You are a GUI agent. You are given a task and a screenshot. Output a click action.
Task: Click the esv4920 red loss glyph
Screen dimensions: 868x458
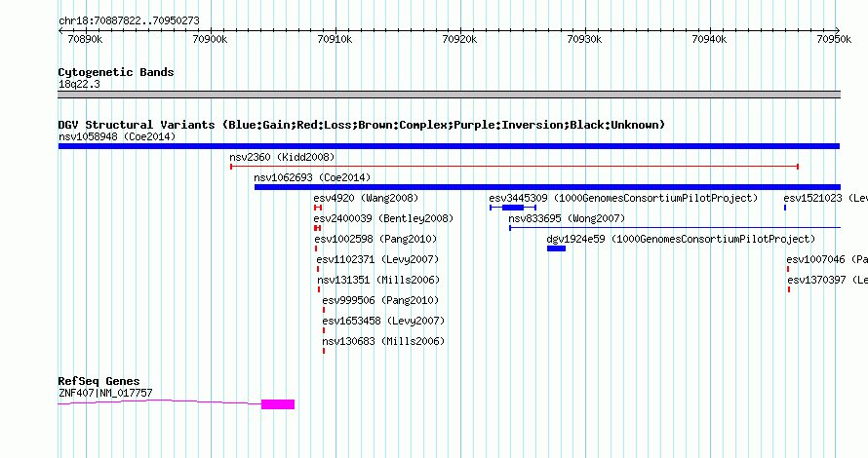click(318, 208)
